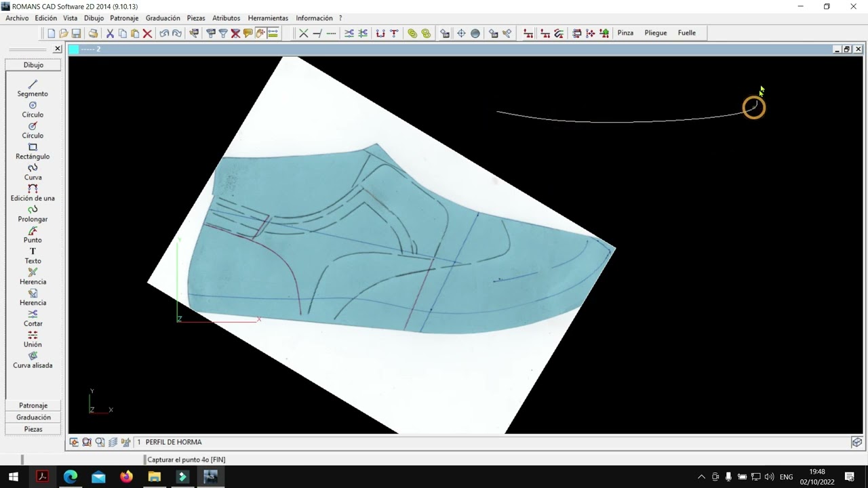Select the Curva alisada tool
Viewport: 868px width, 488px height.
[x=33, y=360]
